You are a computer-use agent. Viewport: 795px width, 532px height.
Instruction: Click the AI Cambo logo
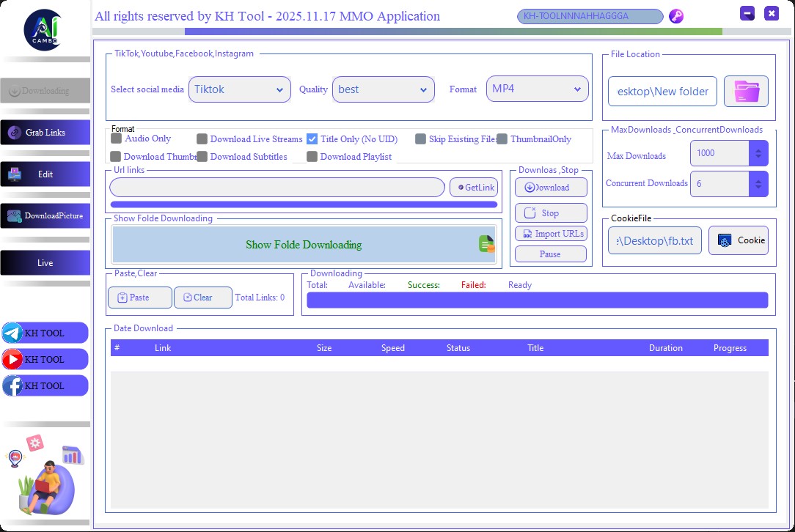coord(45,29)
